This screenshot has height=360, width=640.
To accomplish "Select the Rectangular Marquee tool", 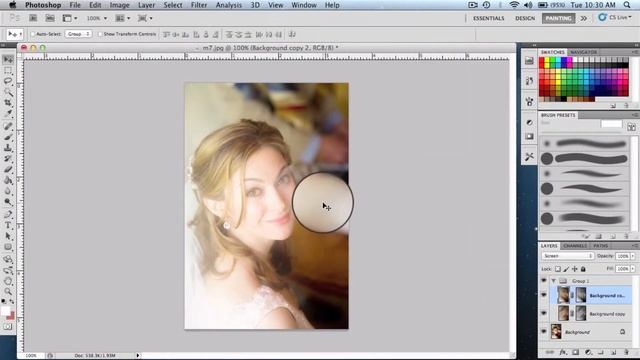I will coord(8,71).
